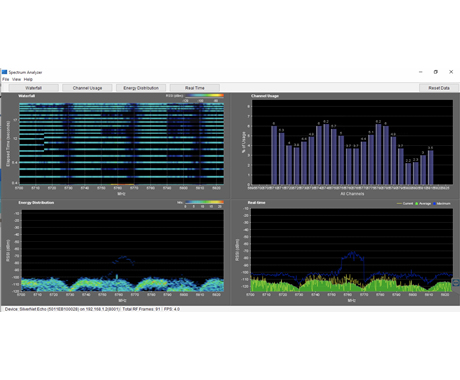Minimize the Spectrum Analyzer window

[x=421, y=72]
